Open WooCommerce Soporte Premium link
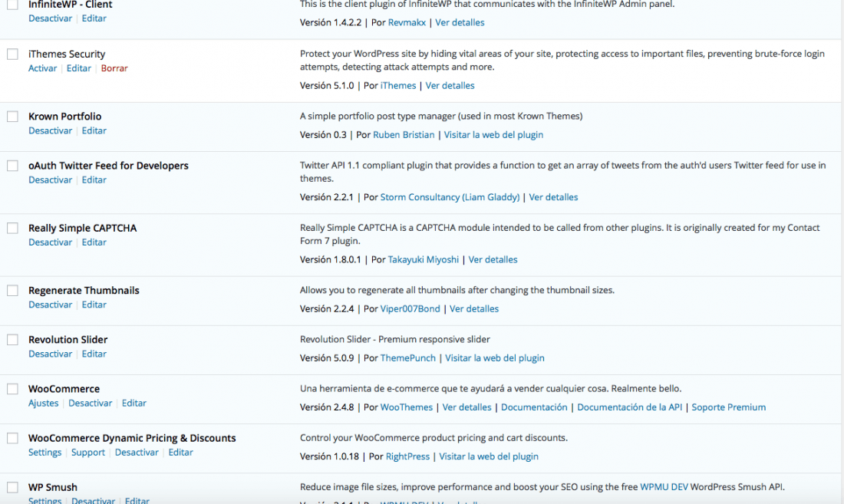 729,407
